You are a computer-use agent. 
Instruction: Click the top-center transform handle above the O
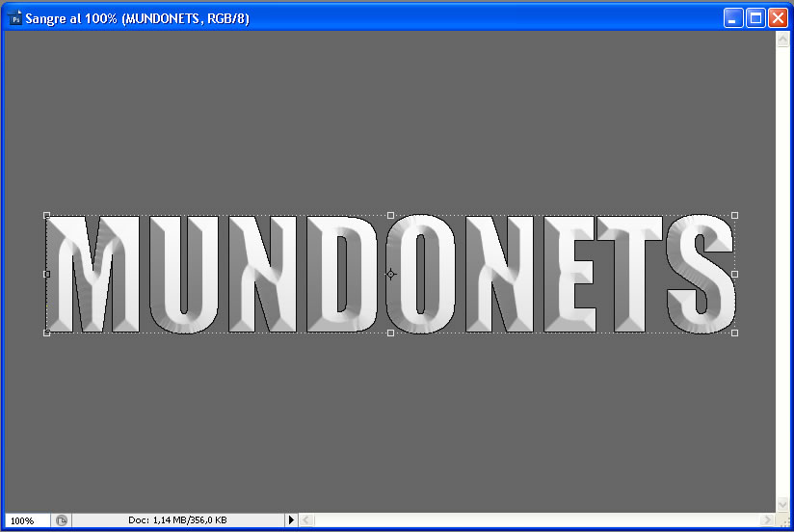pos(390,215)
